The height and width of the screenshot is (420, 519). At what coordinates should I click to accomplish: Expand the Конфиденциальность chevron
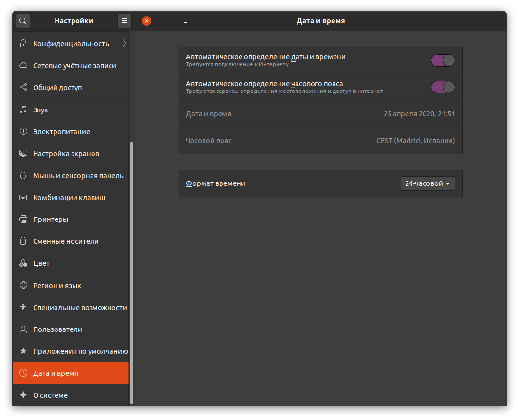coord(124,43)
